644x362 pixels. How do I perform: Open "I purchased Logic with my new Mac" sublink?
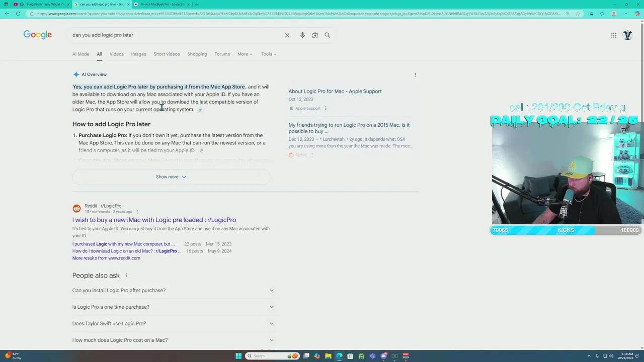[124, 244]
